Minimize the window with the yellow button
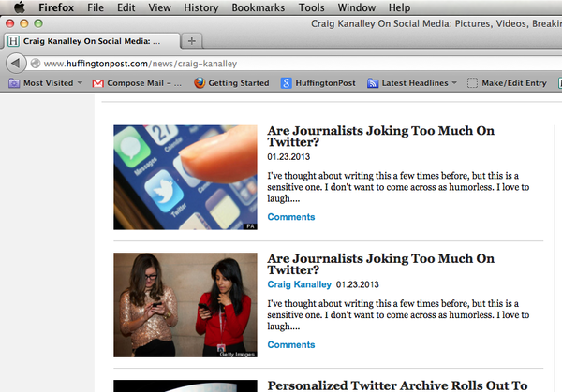This screenshot has height=392, width=562. [24, 23]
